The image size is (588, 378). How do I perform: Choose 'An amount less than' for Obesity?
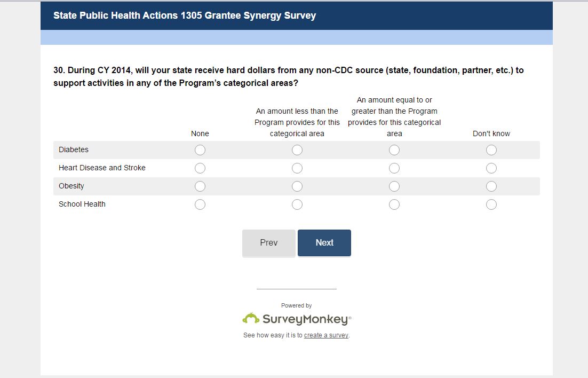pos(297,186)
